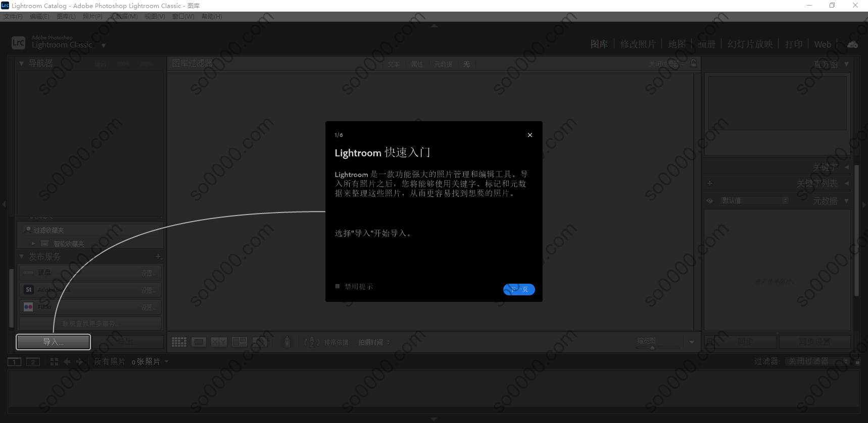This screenshot has width=868, height=423.
Task: Select 文本 in Library Filter bar
Action: coord(394,64)
